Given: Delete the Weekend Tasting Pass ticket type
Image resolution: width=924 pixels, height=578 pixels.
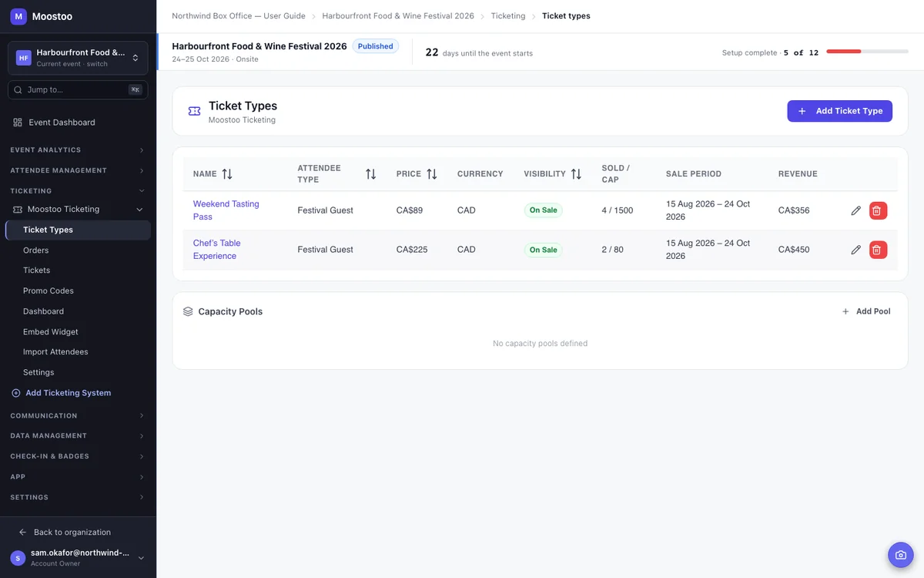Looking at the screenshot, I should pos(878,210).
